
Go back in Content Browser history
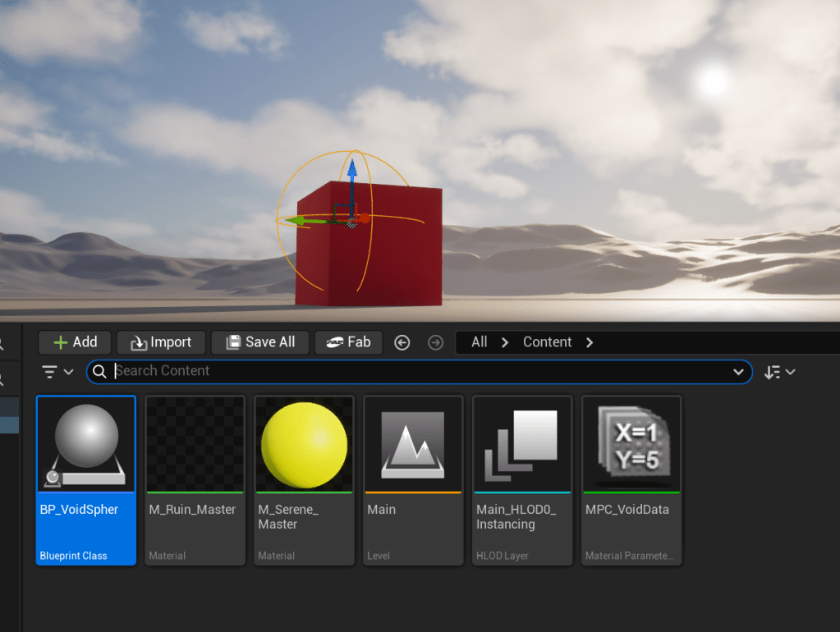pyautogui.click(x=402, y=343)
